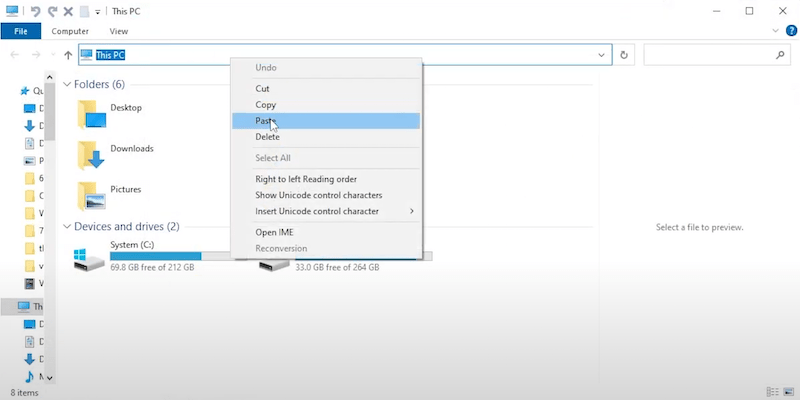Collapse the Folders (6) group chevron
Viewport: 800px width, 400px height.
coord(67,84)
